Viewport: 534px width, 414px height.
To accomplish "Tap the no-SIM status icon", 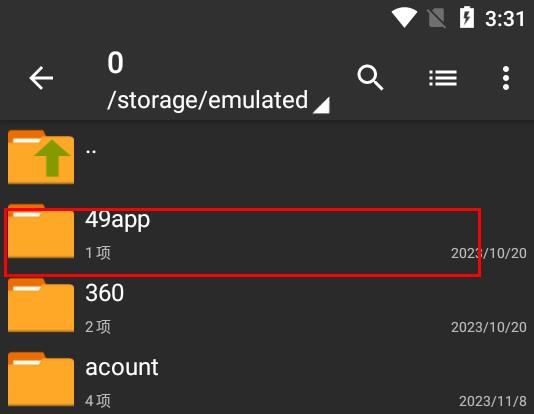I will click(437, 18).
